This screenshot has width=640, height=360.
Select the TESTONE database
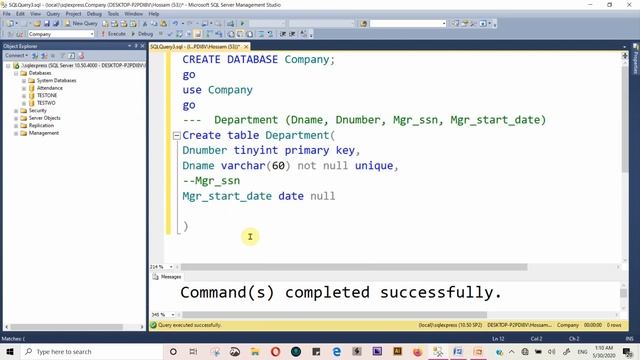coord(47,96)
